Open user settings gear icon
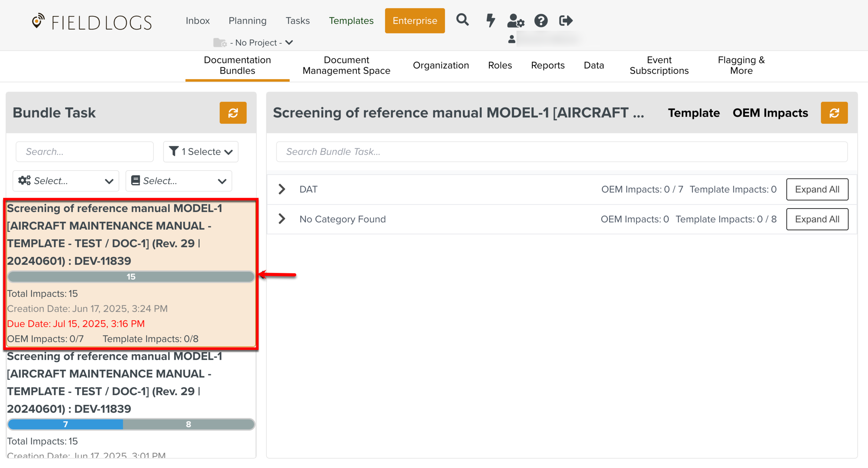Viewport: 868px width, 468px height. point(515,21)
